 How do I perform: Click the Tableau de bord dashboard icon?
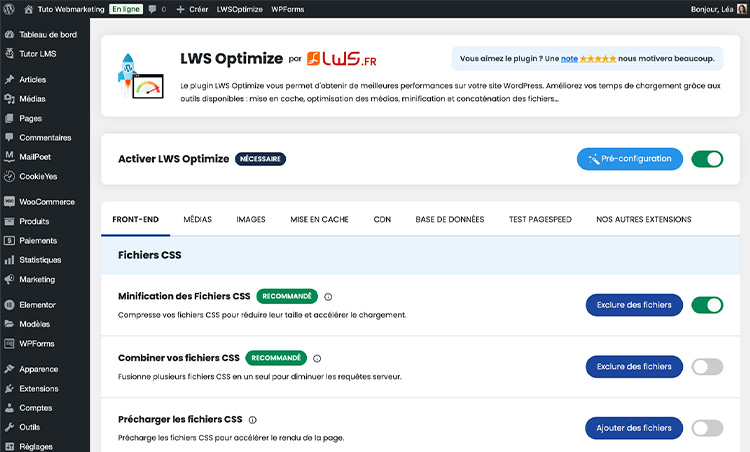pos(10,34)
